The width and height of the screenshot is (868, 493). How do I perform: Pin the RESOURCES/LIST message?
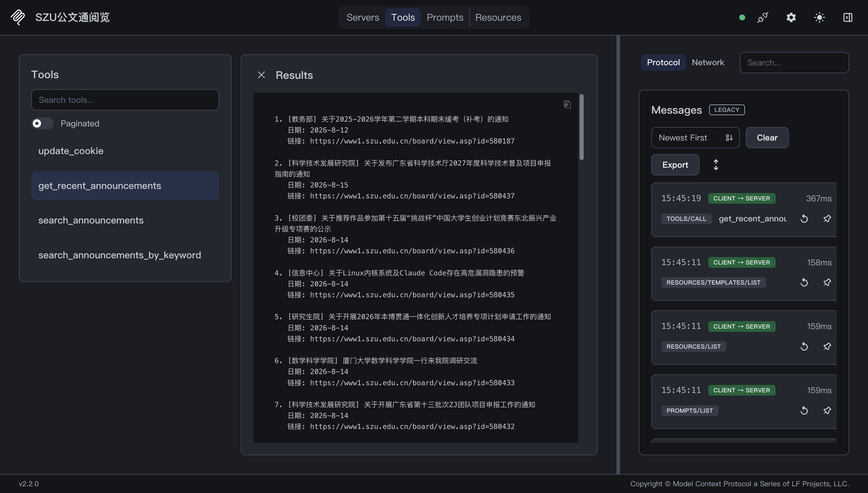[x=827, y=346]
